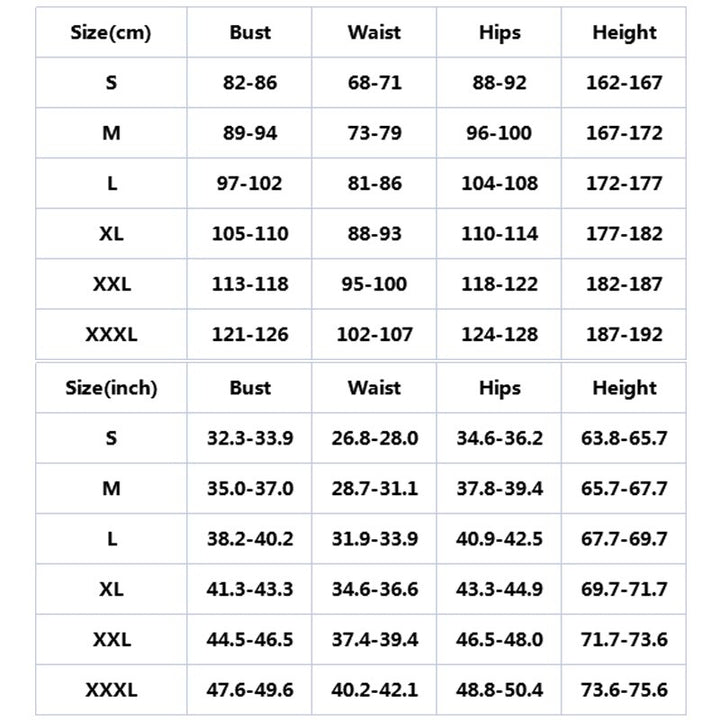The image size is (720, 720).
Task: Select the 68-71 waist cell
Action: point(375,83)
